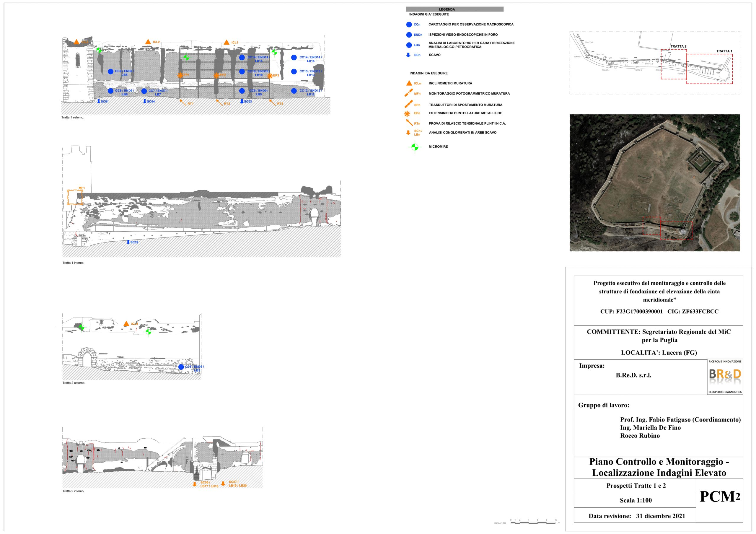Click the RTn orange arrow in legend
This screenshot has width=756, height=534.
[409, 123]
